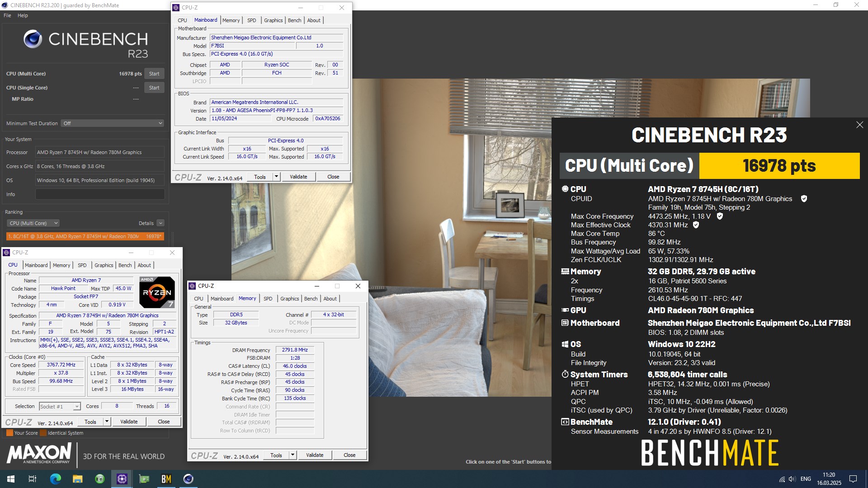Open BenchMate from the BM taskbar icon

tap(166, 479)
